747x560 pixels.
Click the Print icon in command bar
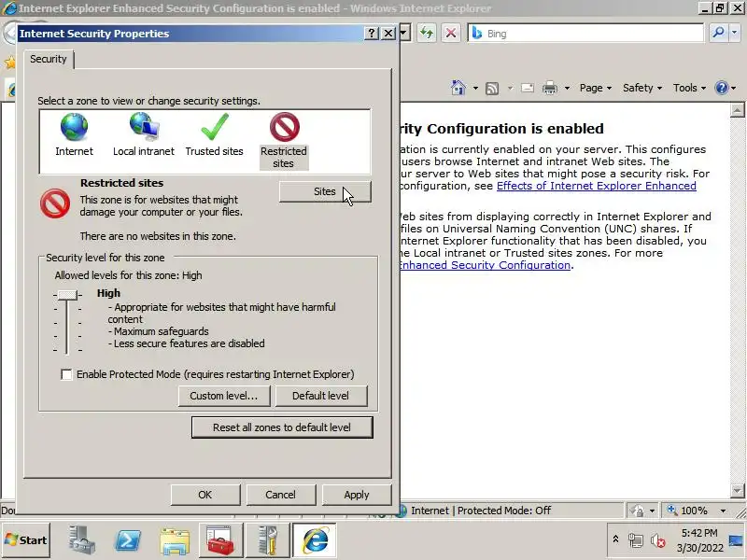point(550,88)
